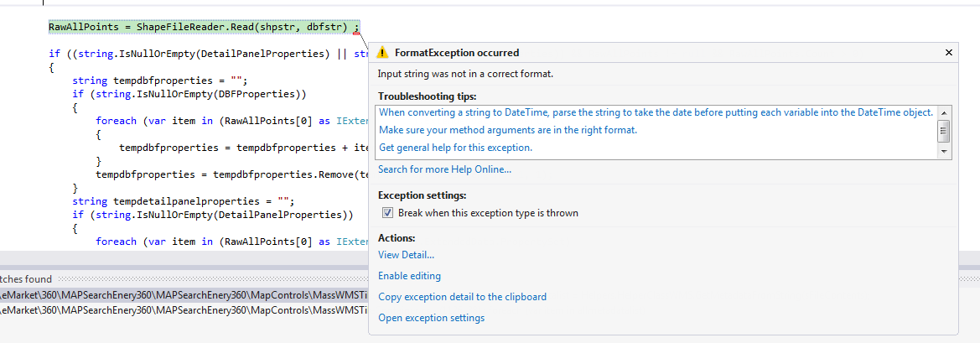
Task: Select the second search result row
Action: pyautogui.click(x=183, y=310)
